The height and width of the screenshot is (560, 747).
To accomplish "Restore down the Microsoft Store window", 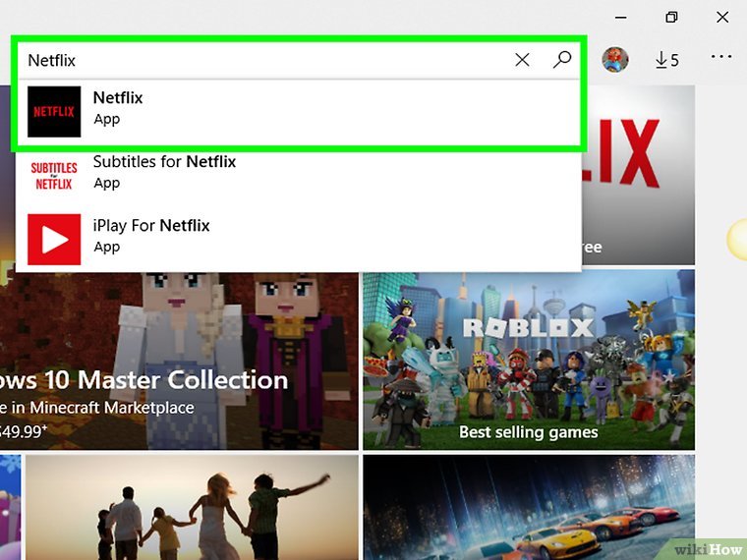I will (671, 18).
